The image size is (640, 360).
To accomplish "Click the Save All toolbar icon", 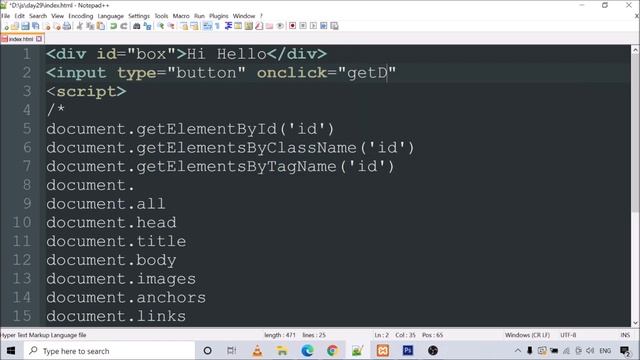I will click(36, 26).
